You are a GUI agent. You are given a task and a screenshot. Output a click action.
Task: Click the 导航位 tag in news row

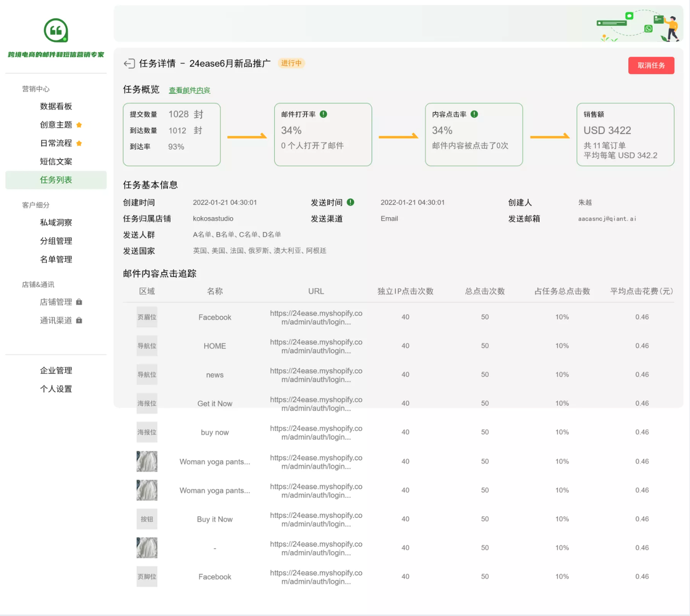147,375
